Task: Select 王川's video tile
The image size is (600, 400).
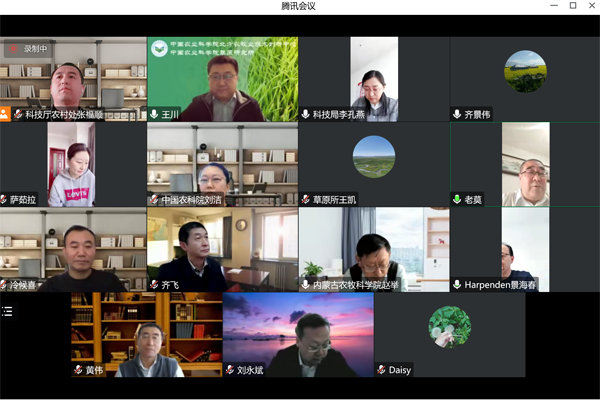Action: [223, 79]
